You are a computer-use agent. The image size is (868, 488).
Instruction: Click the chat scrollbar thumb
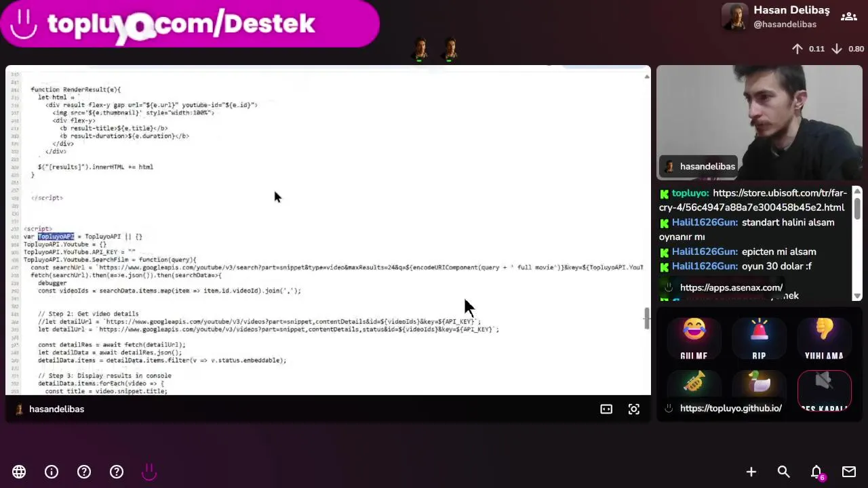click(x=857, y=209)
